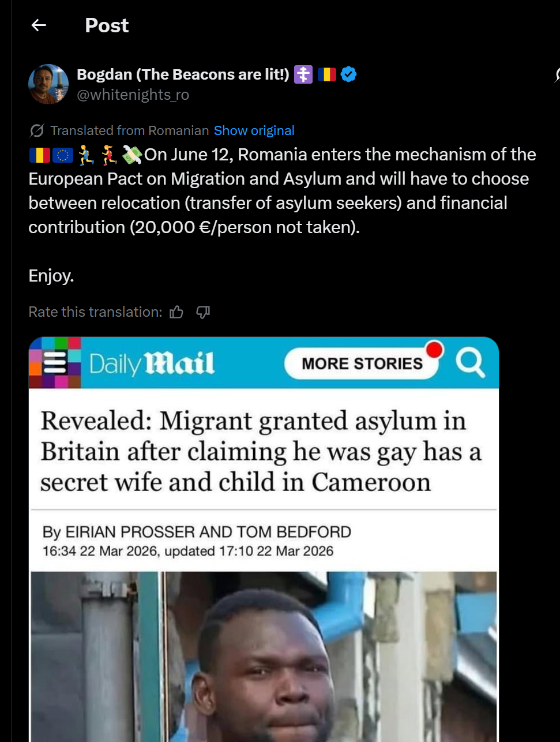Viewport: 560px width, 742px height.
Task: Open the Daily Mail search magnifier
Action: [470, 363]
